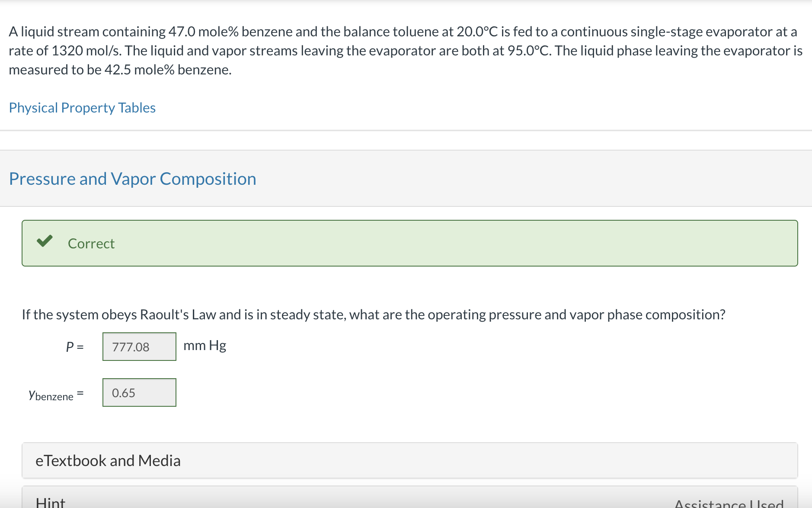Click the mm Hg unit label

click(204, 345)
